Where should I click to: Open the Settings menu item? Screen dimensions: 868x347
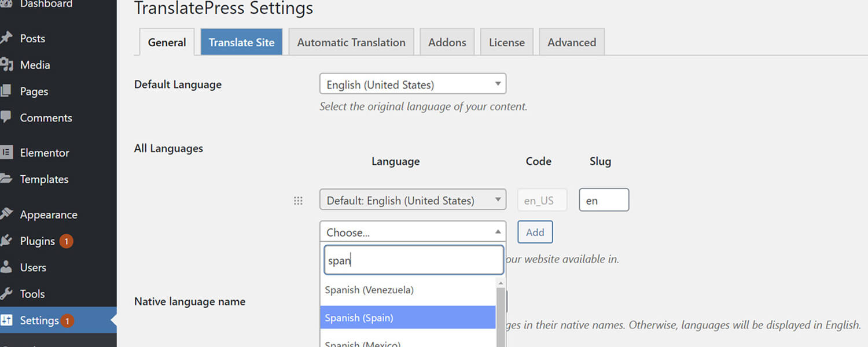coord(58,320)
